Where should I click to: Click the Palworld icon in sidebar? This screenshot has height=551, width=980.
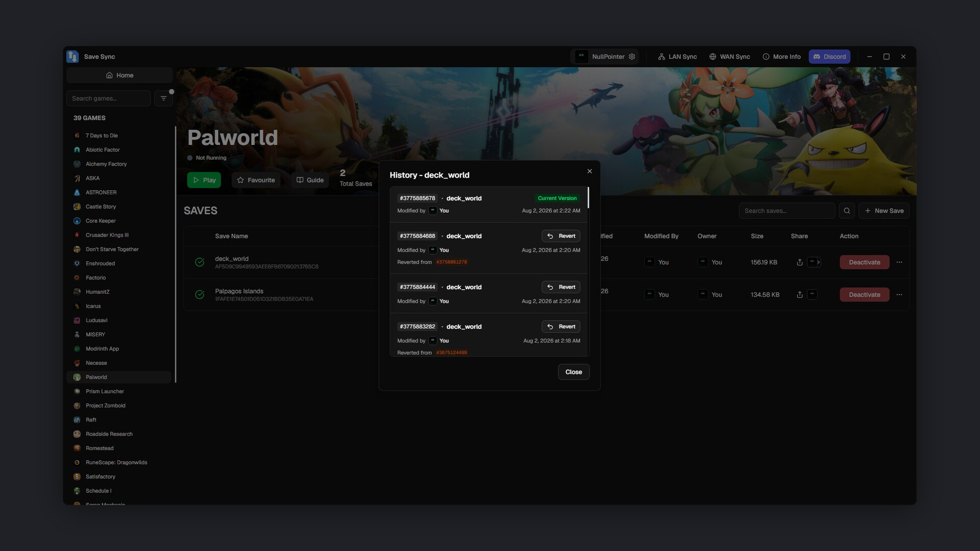coord(77,378)
